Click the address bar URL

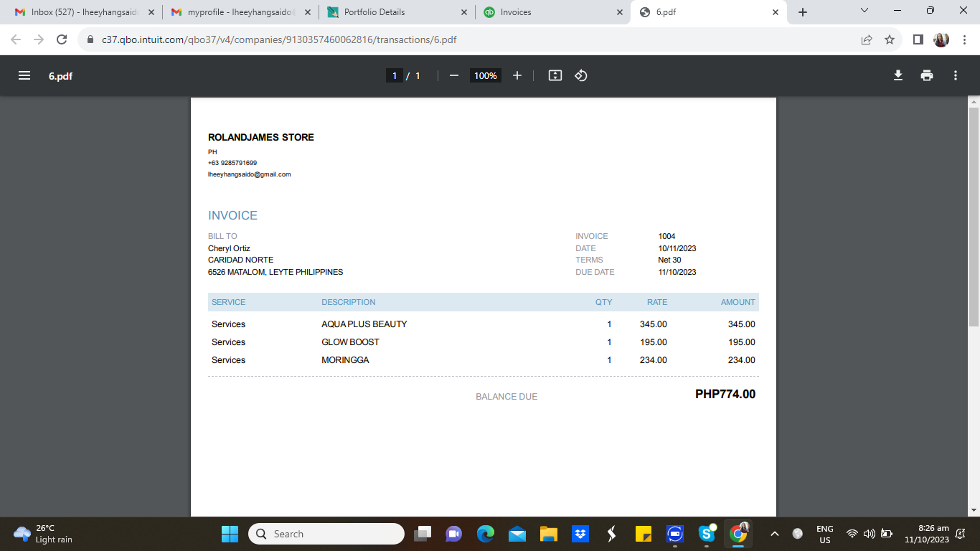pos(279,39)
